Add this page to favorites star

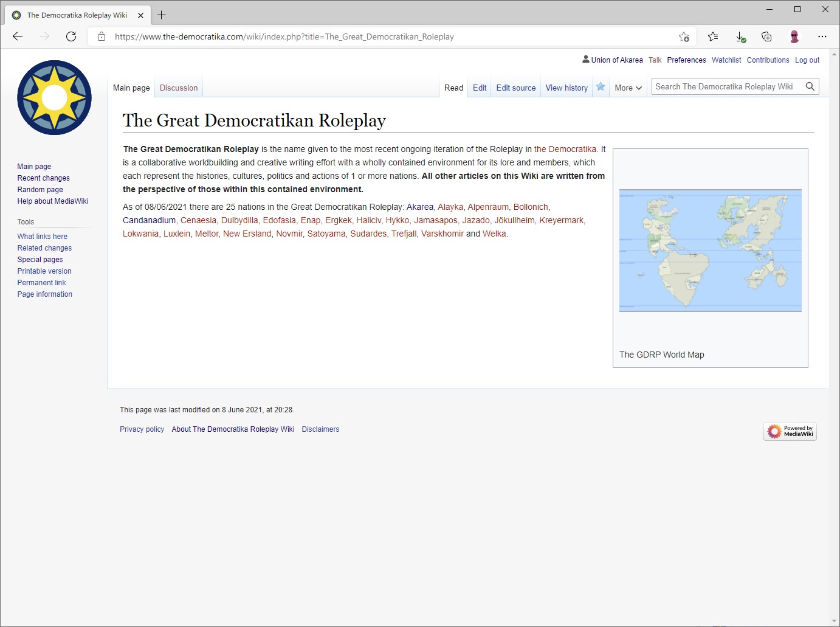(x=684, y=36)
